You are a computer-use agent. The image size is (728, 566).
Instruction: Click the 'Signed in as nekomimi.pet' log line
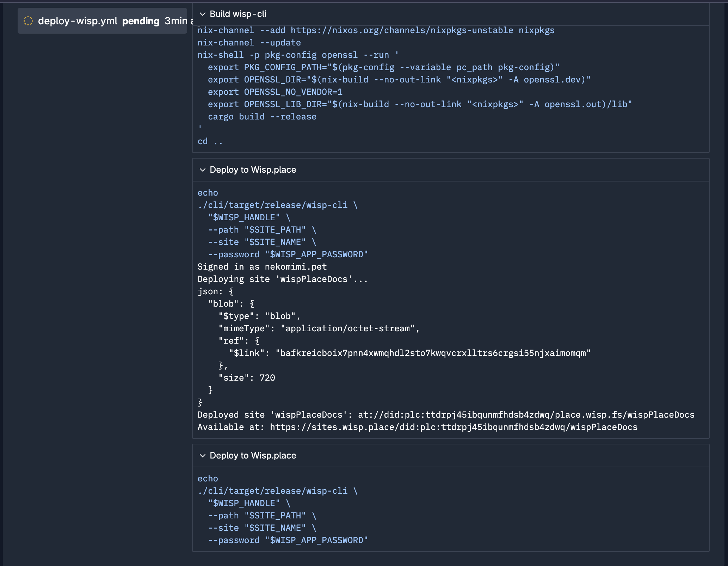coord(262,267)
